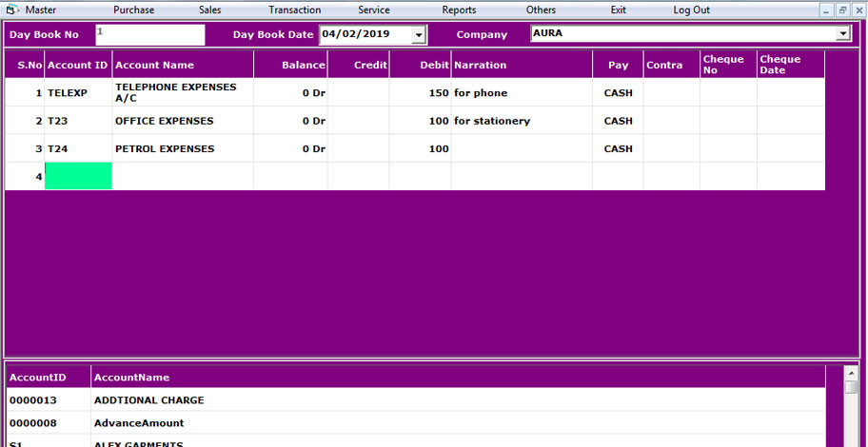Click Exit in the menu bar
The image size is (868, 447).
click(619, 10)
